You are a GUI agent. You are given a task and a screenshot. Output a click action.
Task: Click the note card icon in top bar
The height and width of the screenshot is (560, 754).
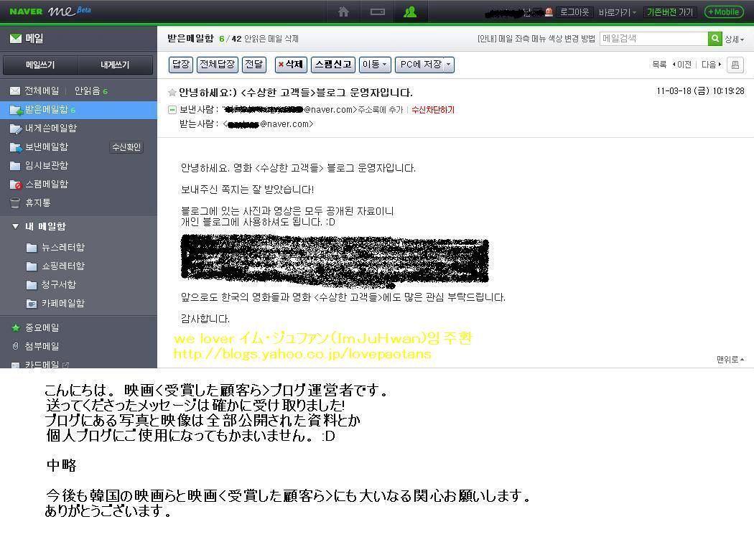point(378,11)
